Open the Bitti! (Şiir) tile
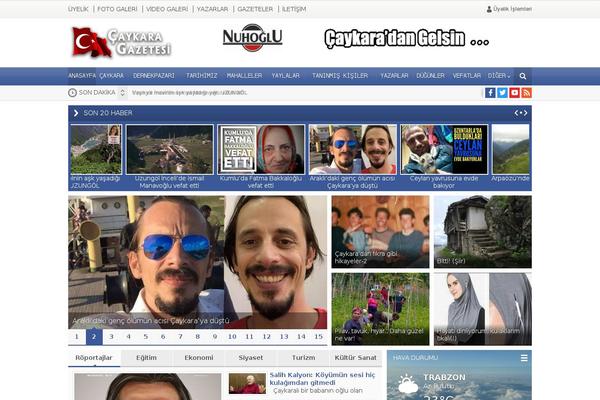Viewport: 600px width, 400px height. (x=483, y=232)
